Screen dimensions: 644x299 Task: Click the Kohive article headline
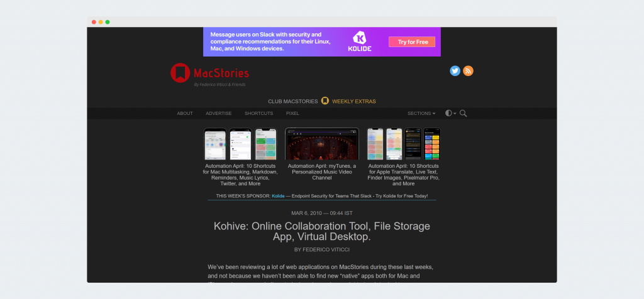322,231
